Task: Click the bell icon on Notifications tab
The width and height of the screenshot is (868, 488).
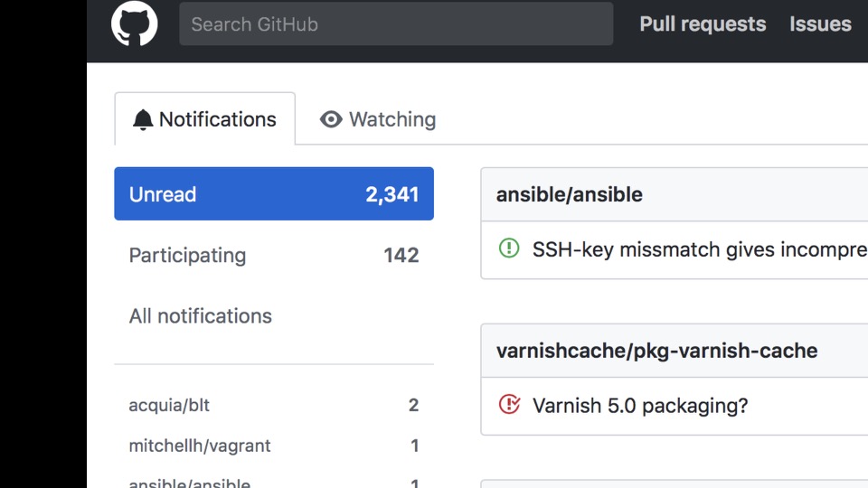Action: 142,119
